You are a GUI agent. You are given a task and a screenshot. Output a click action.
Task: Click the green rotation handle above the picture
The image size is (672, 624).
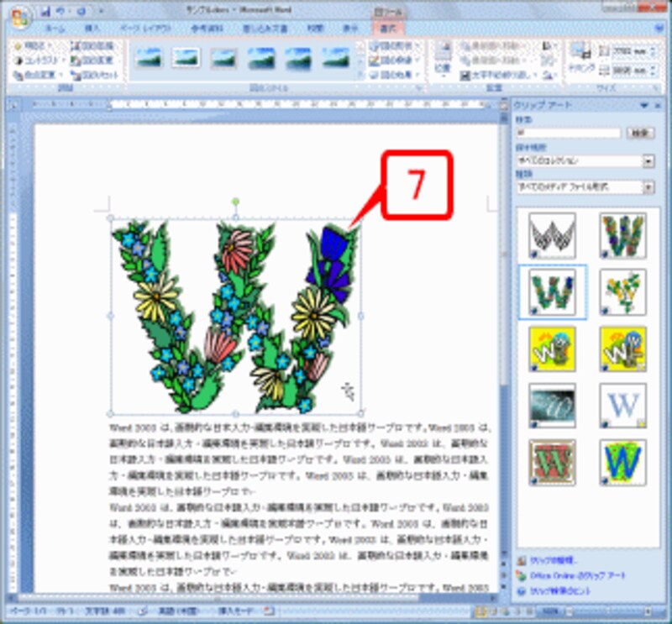pos(236,202)
